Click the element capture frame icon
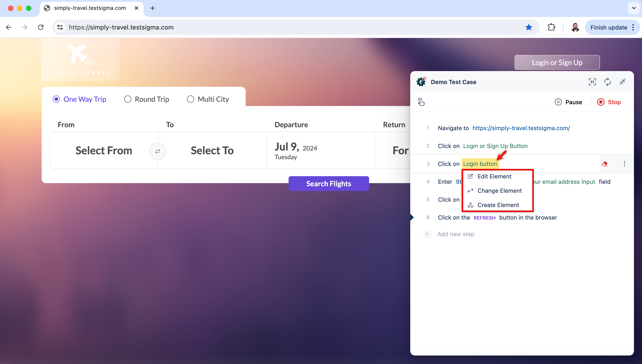Viewport: 642px width, 364px height. [592, 82]
